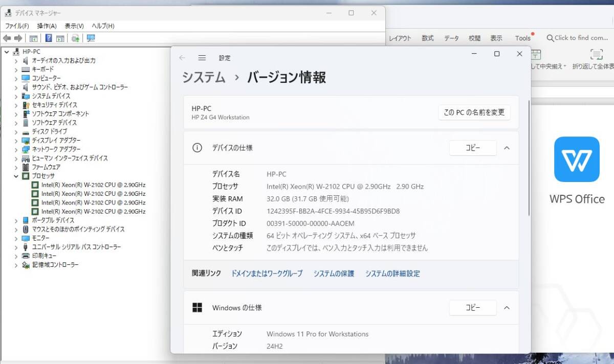Click この PC の名前を変更 button
Image resolution: width=614 pixels, height=364 pixels.
[474, 112]
